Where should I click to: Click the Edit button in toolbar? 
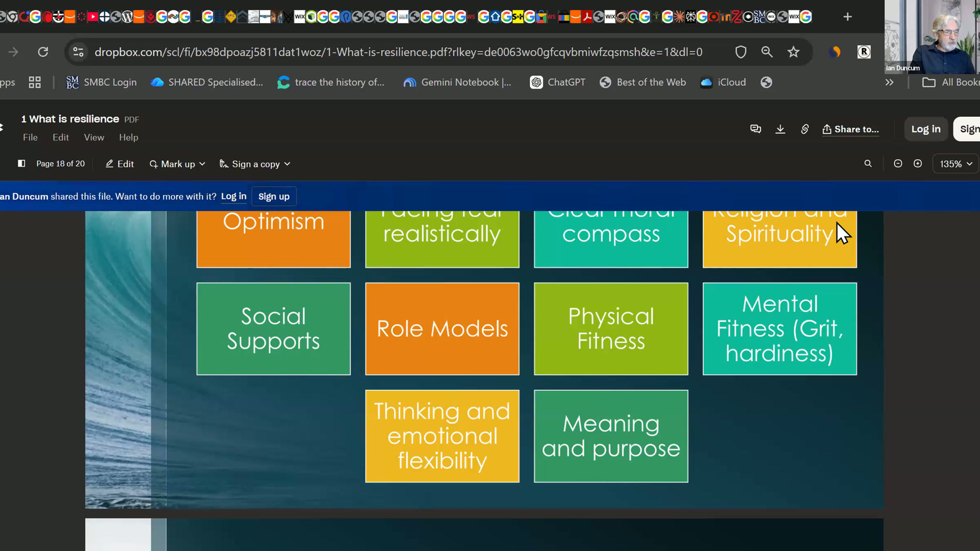pyautogui.click(x=119, y=164)
